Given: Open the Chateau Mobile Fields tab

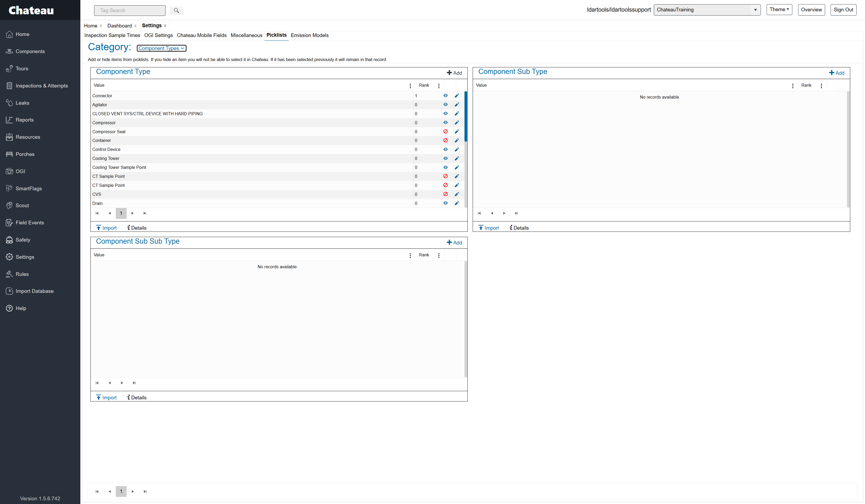Looking at the screenshot, I should pyautogui.click(x=201, y=35).
